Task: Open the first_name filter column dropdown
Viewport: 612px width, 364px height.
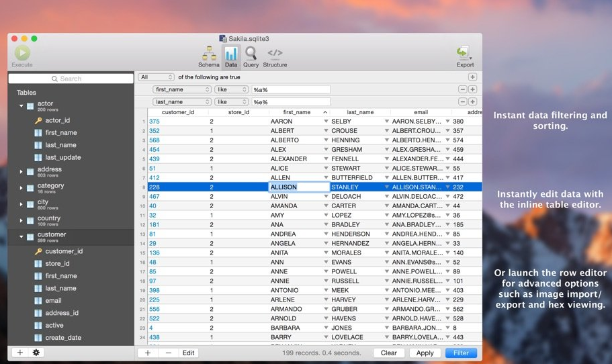Action: tap(182, 89)
